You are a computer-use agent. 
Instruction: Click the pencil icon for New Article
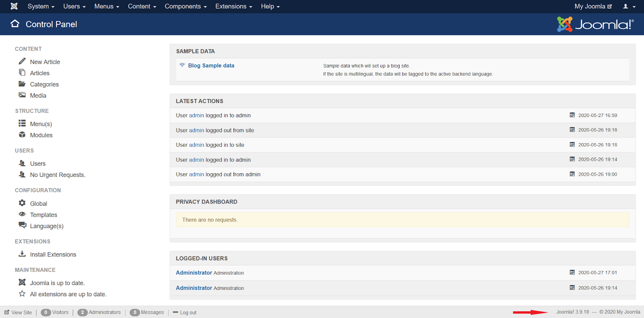(x=22, y=62)
